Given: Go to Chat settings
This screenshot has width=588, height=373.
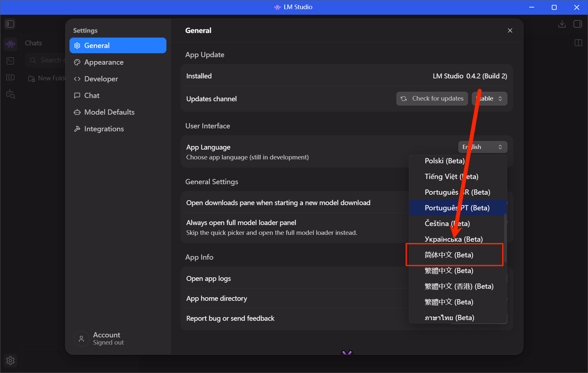Looking at the screenshot, I should click(118, 95).
